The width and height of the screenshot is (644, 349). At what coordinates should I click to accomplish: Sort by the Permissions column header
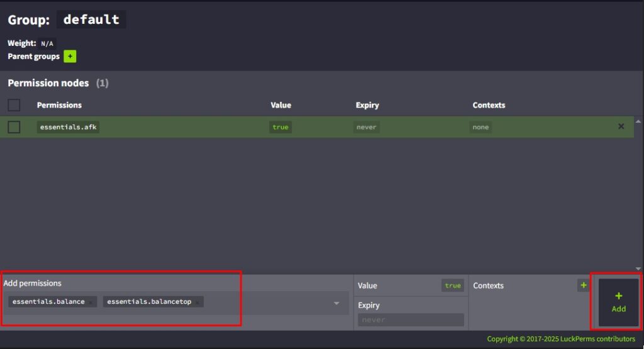point(59,105)
